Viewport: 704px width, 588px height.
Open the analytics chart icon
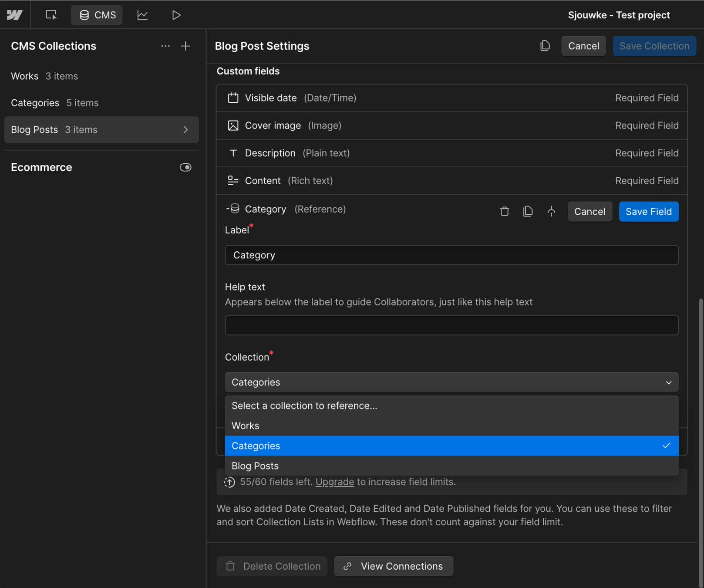[x=142, y=15]
